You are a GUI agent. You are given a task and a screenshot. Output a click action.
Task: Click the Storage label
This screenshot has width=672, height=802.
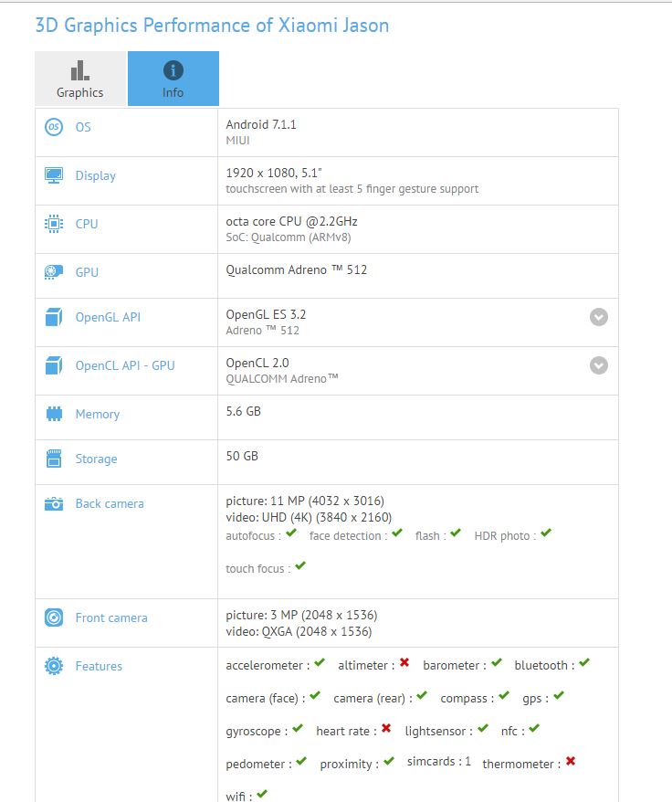[96, 459]
